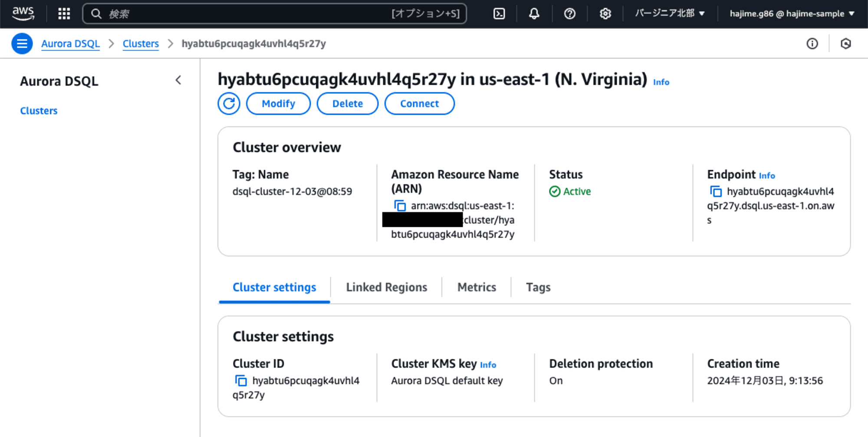
Task: Switch to the Linked Regions tab
Action: (x=386, y=287)
